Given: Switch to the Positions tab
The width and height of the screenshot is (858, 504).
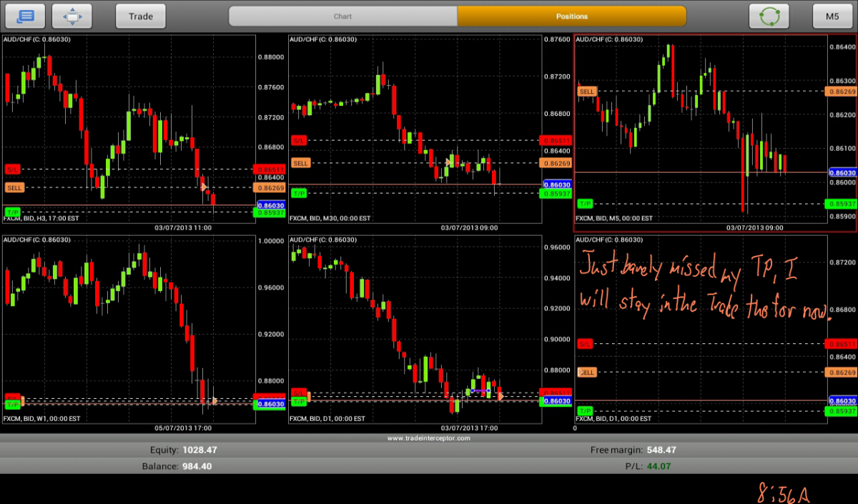Looking at the screenshot, I should tap(571, 16).
